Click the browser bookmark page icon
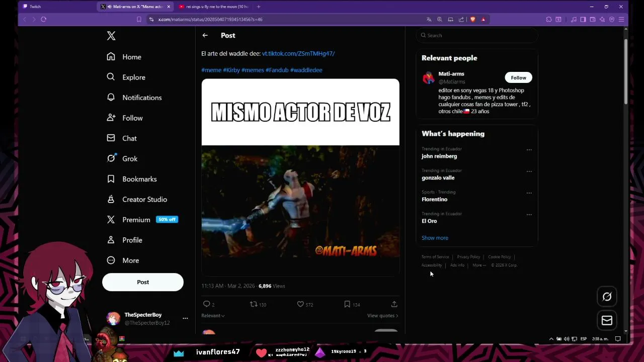This screenshot has width=644, height=362. tap(139, 19)
